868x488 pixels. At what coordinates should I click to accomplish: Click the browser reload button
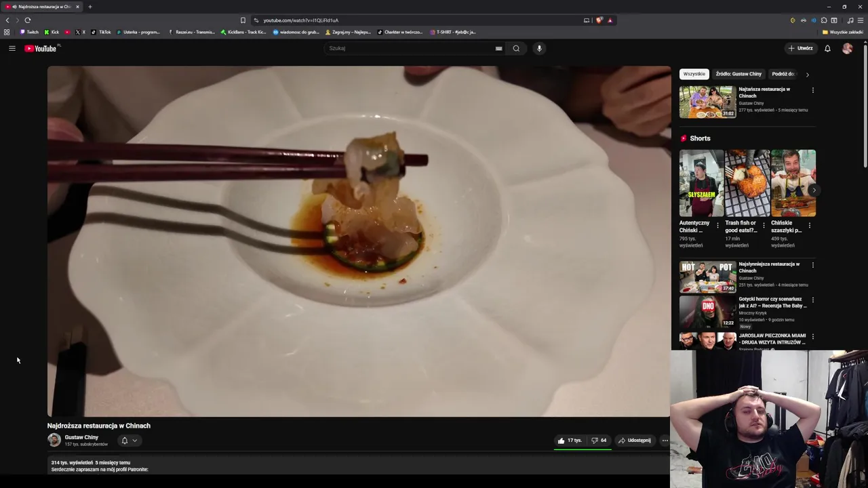tap(28, 20)
